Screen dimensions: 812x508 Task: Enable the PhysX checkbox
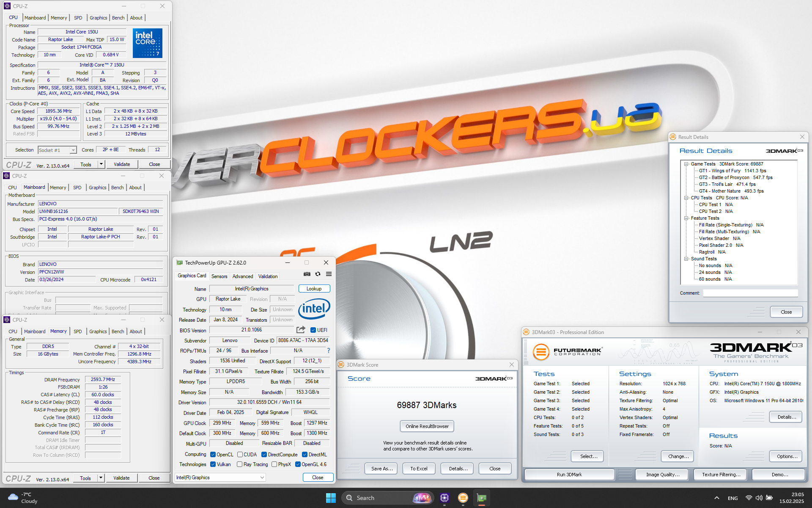point(274,464)
